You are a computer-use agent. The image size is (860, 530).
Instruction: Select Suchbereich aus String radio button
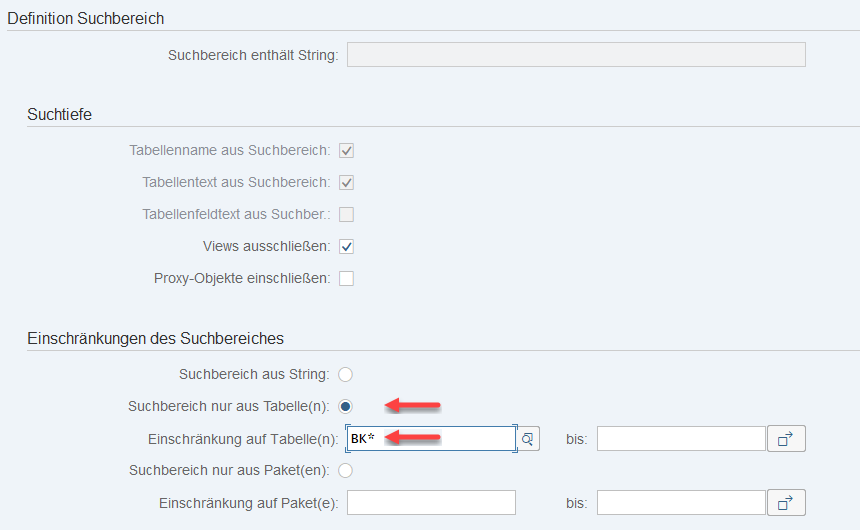pos(346,375)
